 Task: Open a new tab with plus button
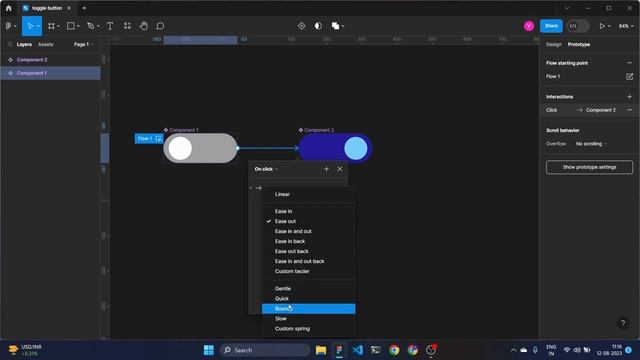tap(84, 8)
